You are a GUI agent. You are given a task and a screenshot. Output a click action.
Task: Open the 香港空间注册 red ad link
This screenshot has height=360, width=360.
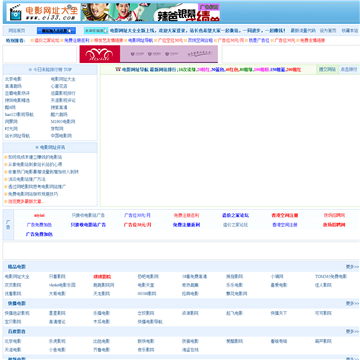point(285,215)
